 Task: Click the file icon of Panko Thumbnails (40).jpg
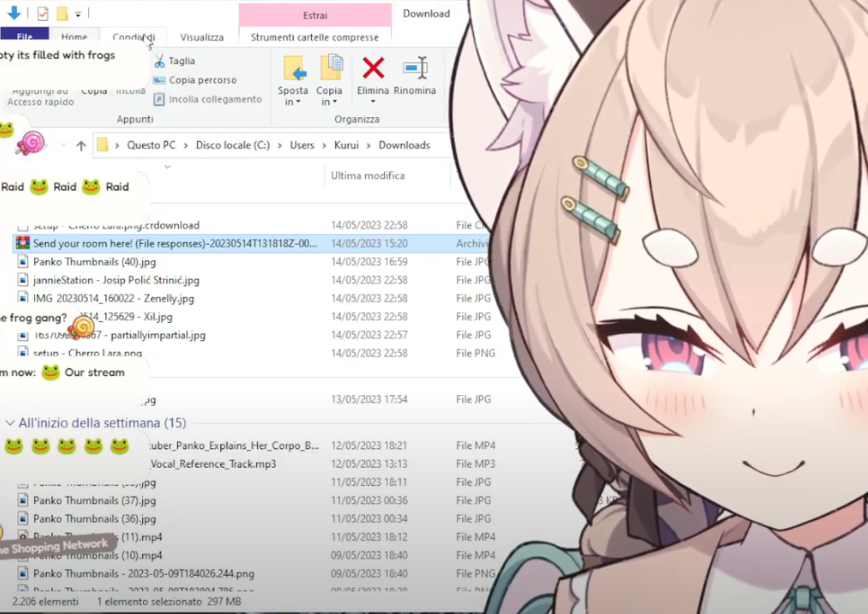[x=22, y=261]
